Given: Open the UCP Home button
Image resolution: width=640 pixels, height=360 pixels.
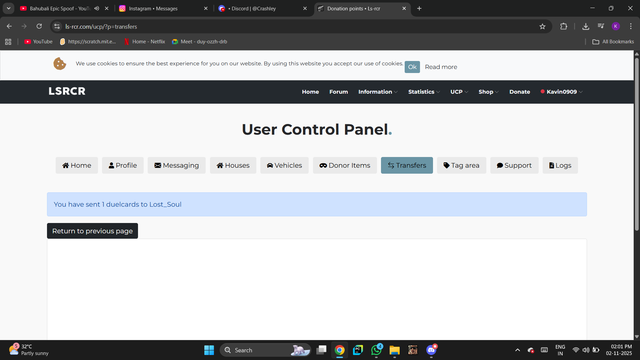Looking at the screenshot, I should (77, 165).
